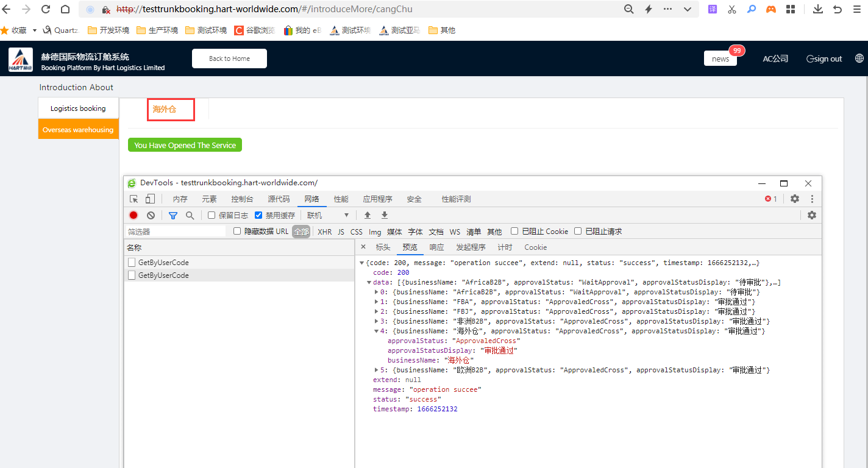Screen dimensions: 868x468
Task: Click the 筛选器 filter input field
Action: (175, 232)
